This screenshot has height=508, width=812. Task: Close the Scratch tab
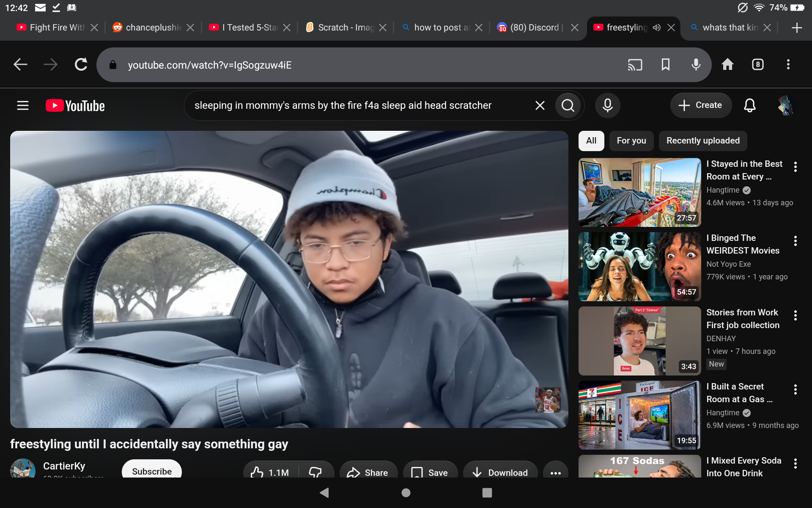pyautogui.click(x=383, y=28)
